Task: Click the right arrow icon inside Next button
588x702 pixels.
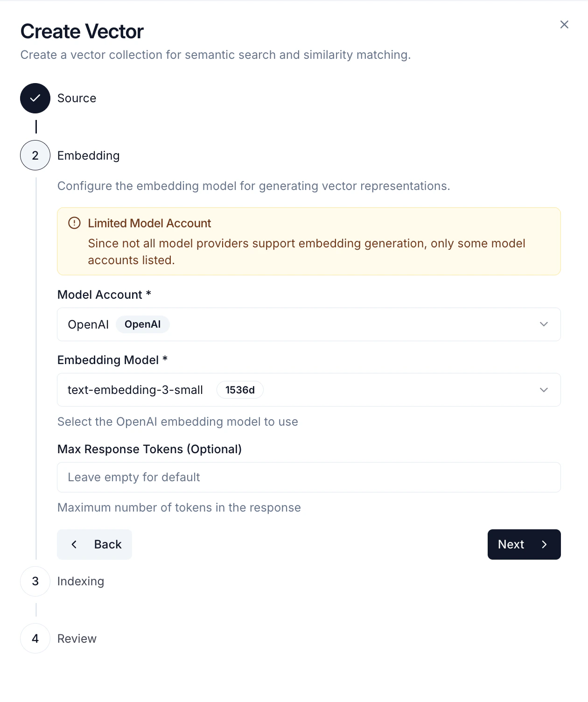Action: coord(544,544)
